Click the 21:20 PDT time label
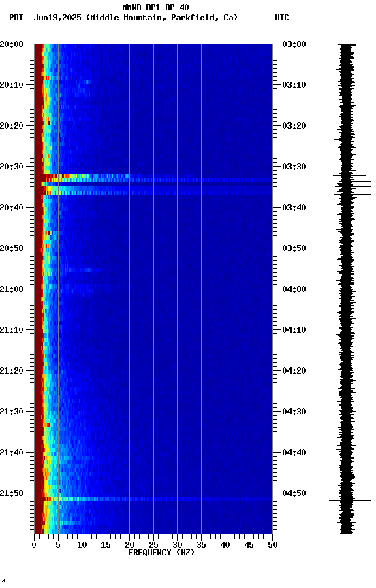 [x=12, y=371]
